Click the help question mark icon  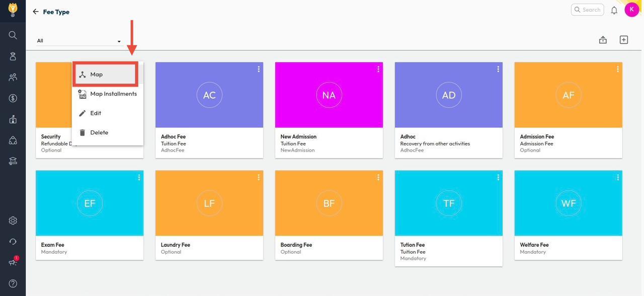[x=13, y=283]
